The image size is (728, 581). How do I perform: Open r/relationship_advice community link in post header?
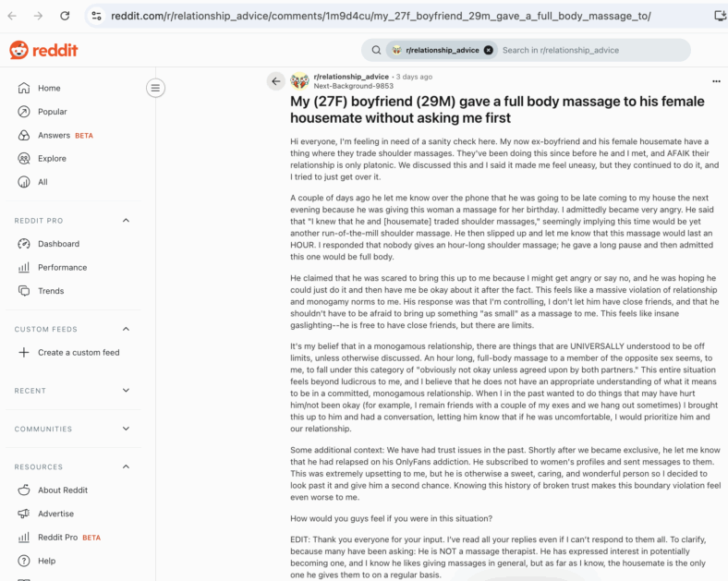351,77
